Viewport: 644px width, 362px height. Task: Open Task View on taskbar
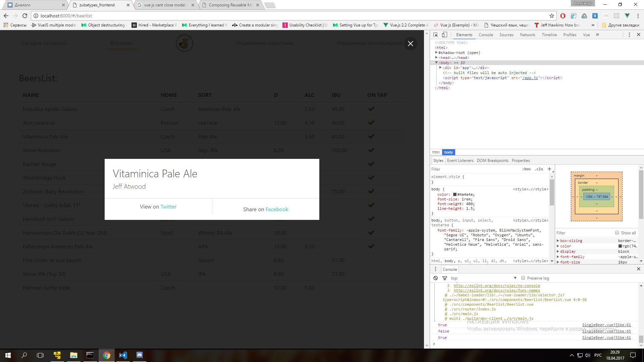[40, 355]
